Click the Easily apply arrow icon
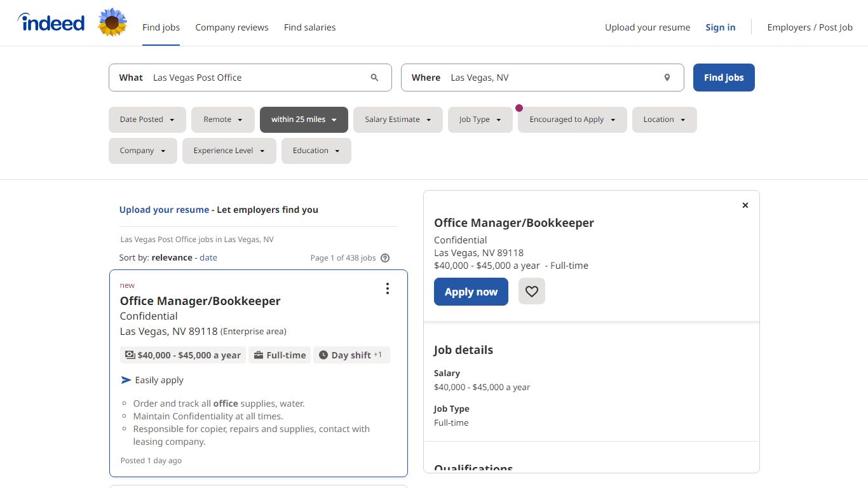Image resolution: width=868 pixels, height=488 pixels. point(126,380)
